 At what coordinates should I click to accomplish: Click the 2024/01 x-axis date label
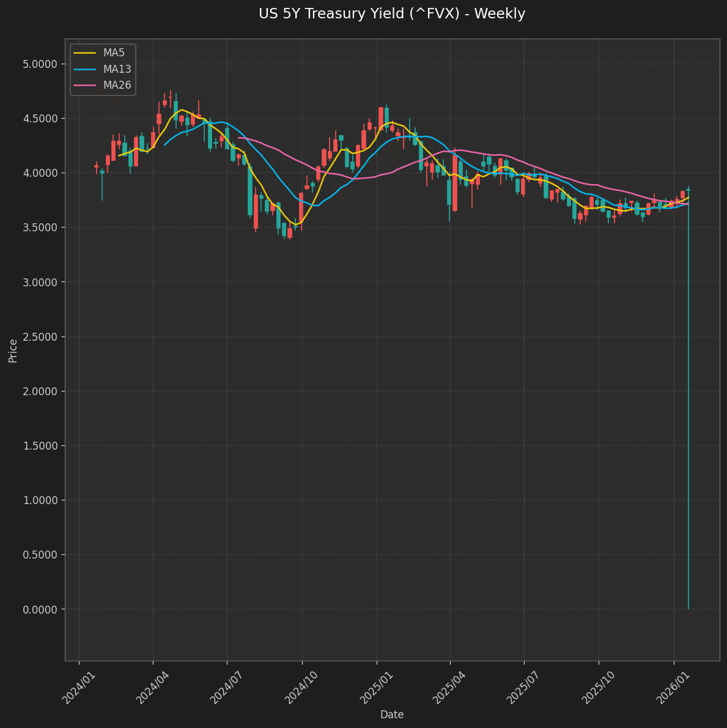click(79, 687)
